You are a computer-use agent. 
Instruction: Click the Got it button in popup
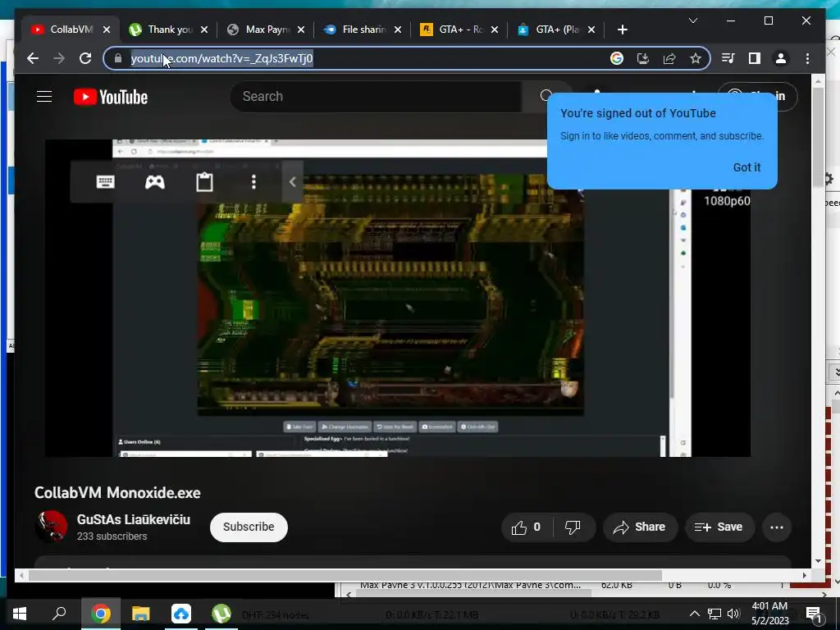tap(746, 167)
